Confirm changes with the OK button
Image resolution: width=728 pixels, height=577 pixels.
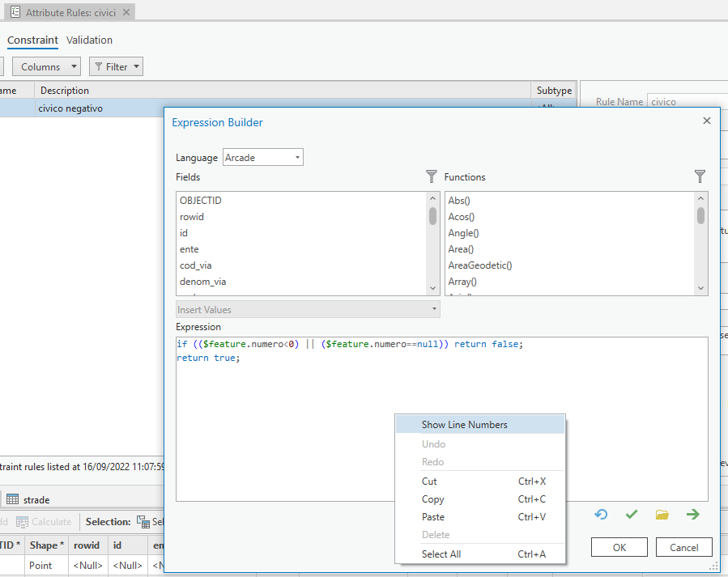619,546
